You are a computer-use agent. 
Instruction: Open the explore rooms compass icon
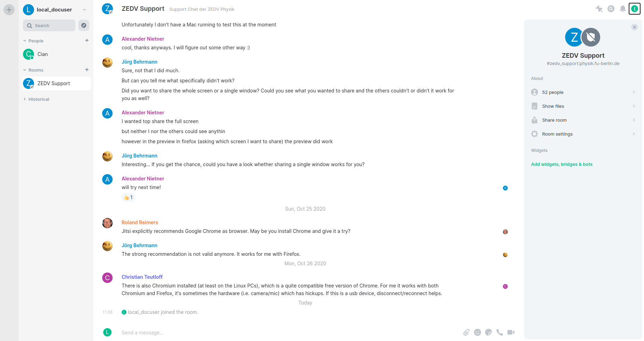click(x=84, y=25)
